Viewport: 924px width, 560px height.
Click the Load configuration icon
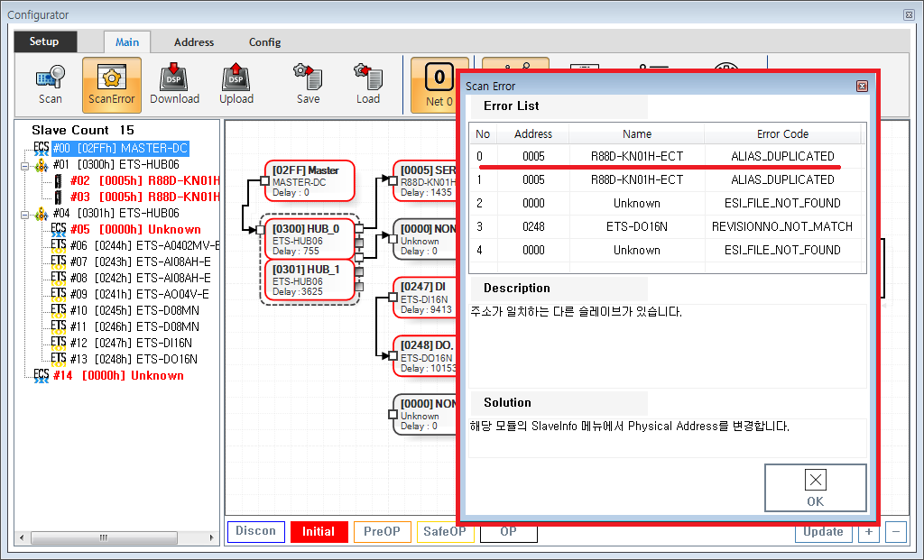point(367,84)
